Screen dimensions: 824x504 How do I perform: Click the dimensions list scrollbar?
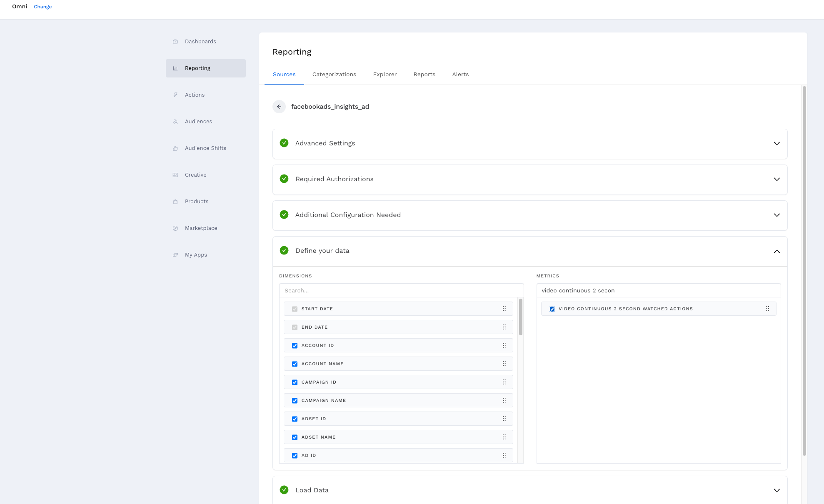click(521, 317)
